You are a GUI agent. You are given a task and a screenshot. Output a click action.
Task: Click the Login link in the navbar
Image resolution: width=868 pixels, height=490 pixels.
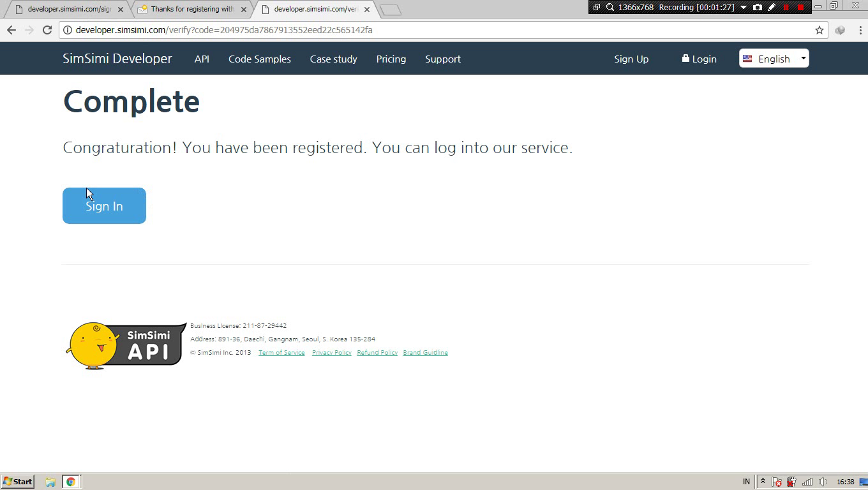704,59
